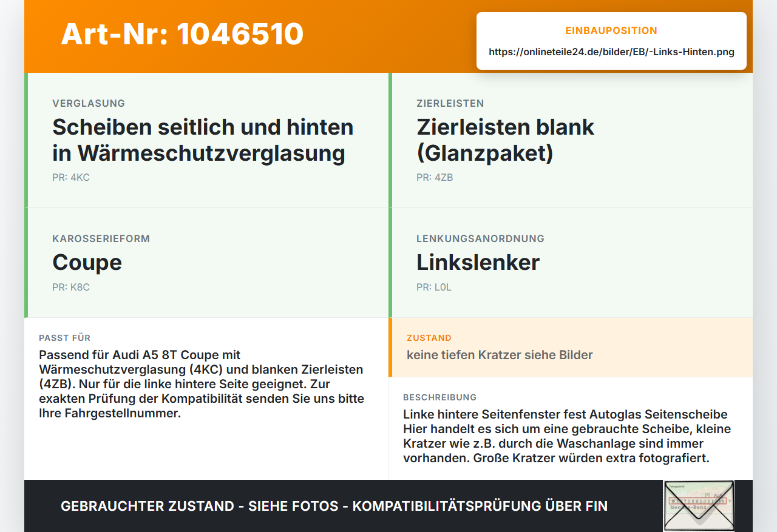Select the Karosserieform Coupe card
The height and width of the screenshot is (532, 777).
coord(206,263)
